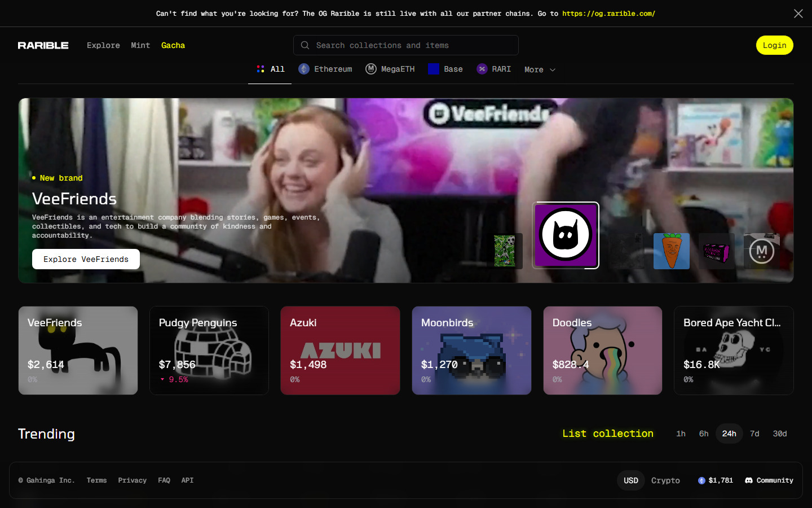The image size is (812, 508).
Task: Open the Terms link in footer
Action: (96, 480)
